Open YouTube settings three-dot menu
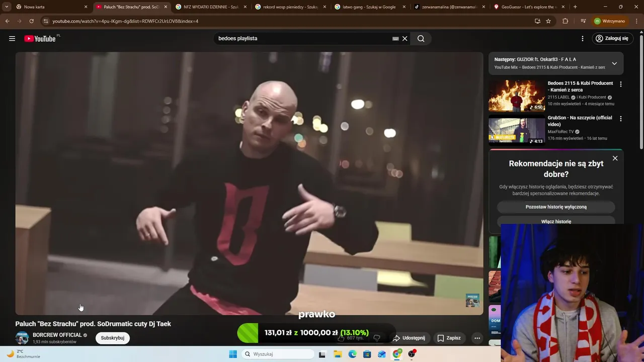This screenshot has width=644, height=362. click(x=583, y=39)
